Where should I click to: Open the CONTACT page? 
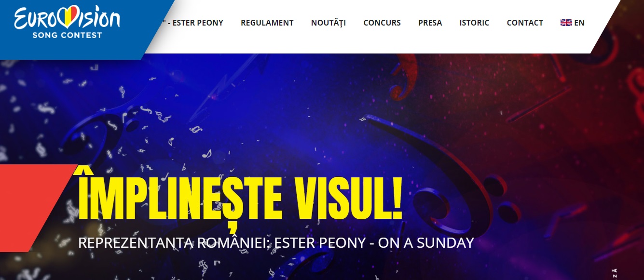click(x=525, y=23)
